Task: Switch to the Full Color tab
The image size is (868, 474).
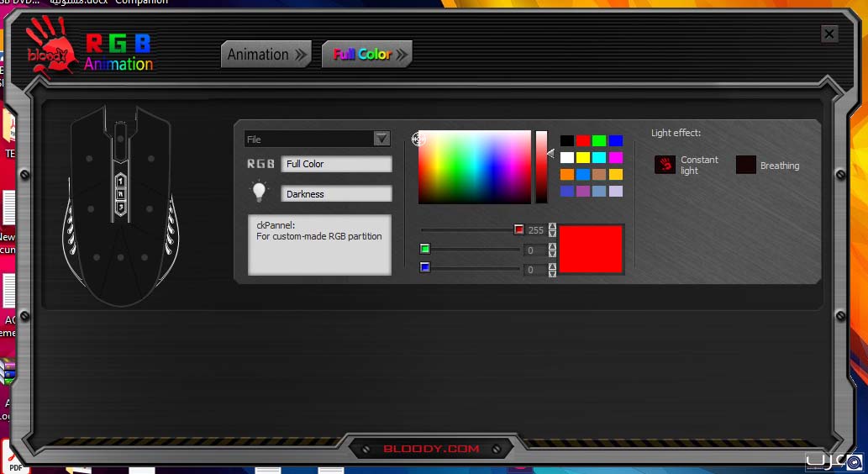Action: 366,55
